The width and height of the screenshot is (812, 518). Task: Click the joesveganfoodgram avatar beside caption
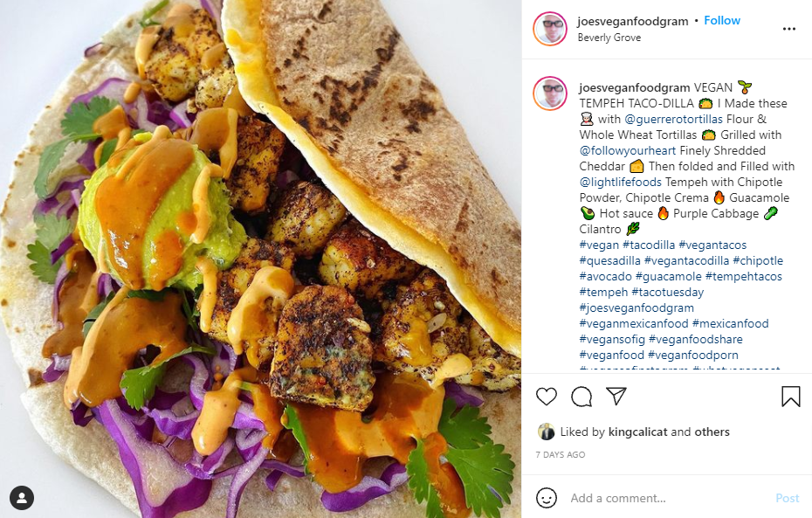pos(550,93)
